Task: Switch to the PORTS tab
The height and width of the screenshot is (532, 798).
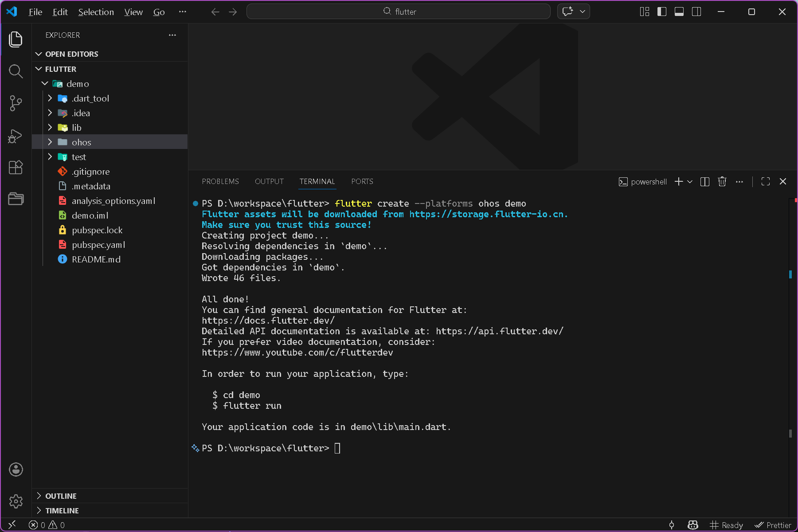Action: pos(362,181)
